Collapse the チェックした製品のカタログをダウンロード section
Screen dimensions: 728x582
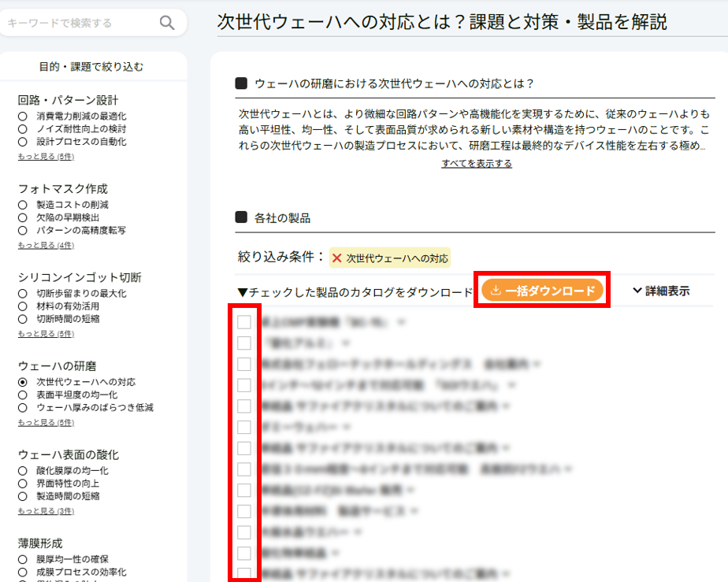coord(241,288)
